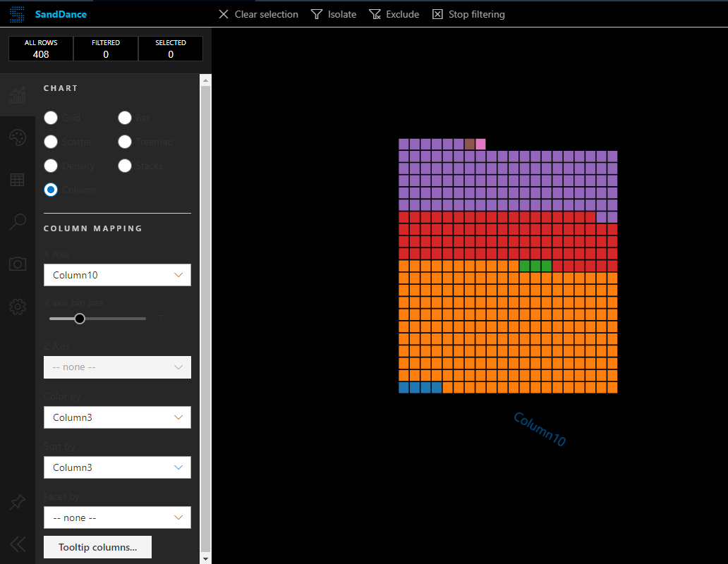Viewport: 728px width, 564px height.
Task: Click Stop filtering in top toolbar
Action: point(468,14)
